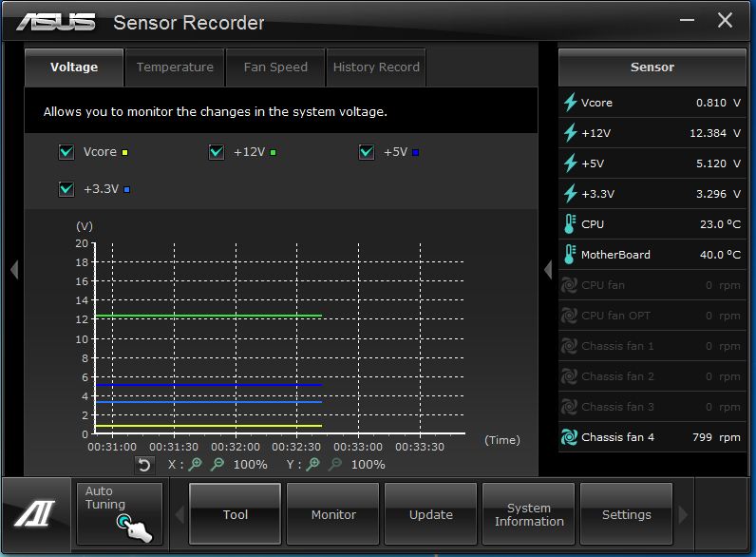Viewport: 756px width, 557px height.
Task: Click the +3.3V lightning bolt sensor icon
Action: [571, 194]
